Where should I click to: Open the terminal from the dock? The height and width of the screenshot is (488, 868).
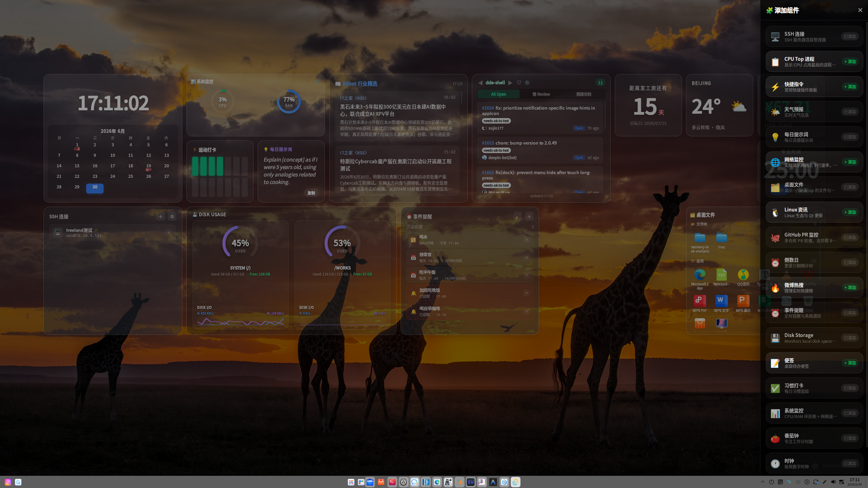(x=392, y=482)
